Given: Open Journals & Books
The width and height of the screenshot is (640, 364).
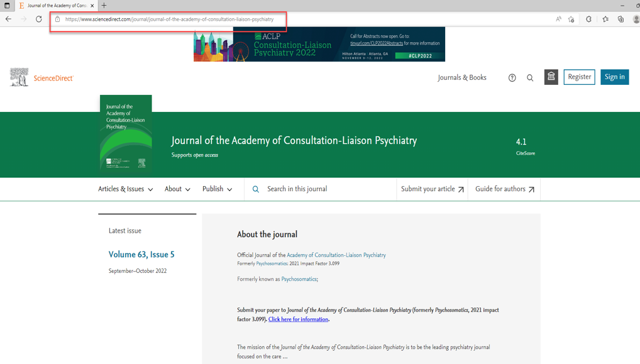Looking at the screenshot, I should coord(462,77).
